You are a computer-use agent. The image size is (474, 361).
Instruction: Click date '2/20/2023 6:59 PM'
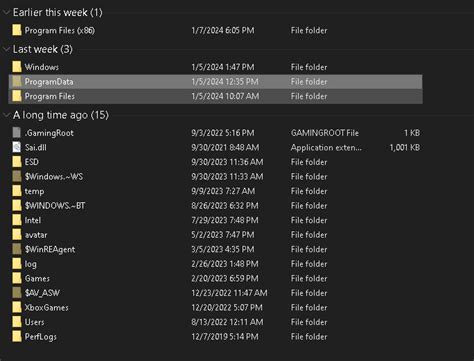(225, 278)
